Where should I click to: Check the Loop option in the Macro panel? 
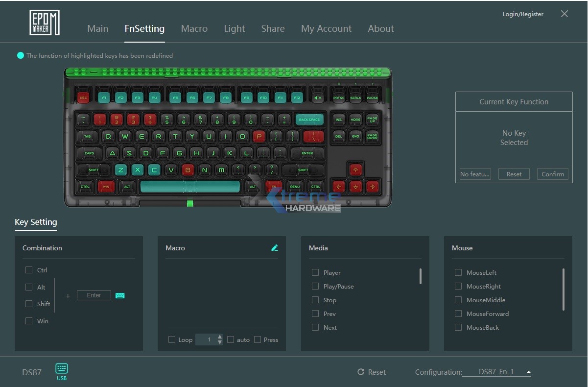click(x=172, y=339)
